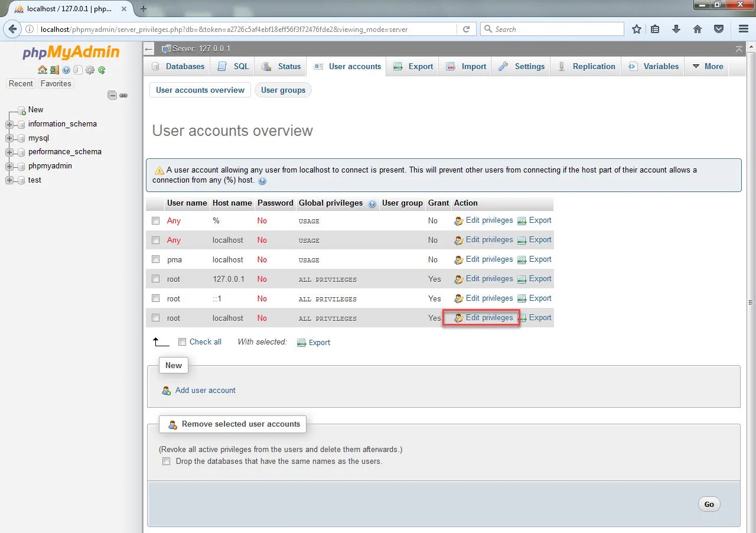756x533 pixels.
Task: Show bookmarks list icon in Firefox toolbar
Action: click(655, 29)
